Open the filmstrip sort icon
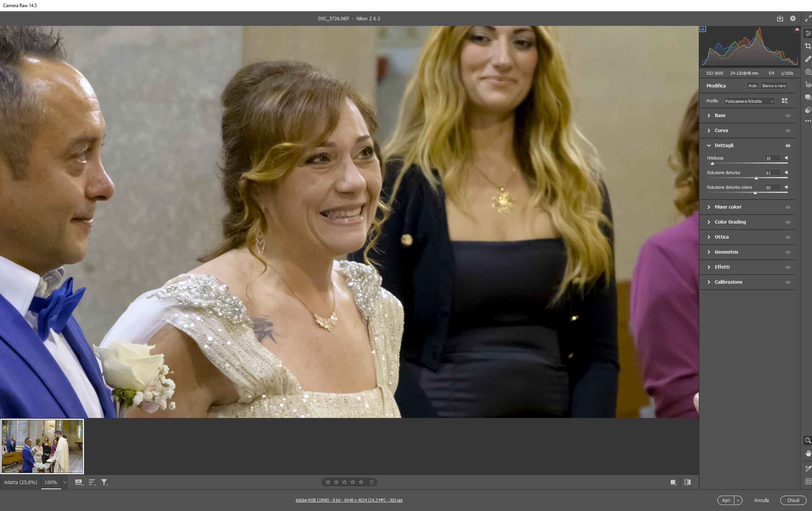This screenshot has width=812, height=511. 92,482
